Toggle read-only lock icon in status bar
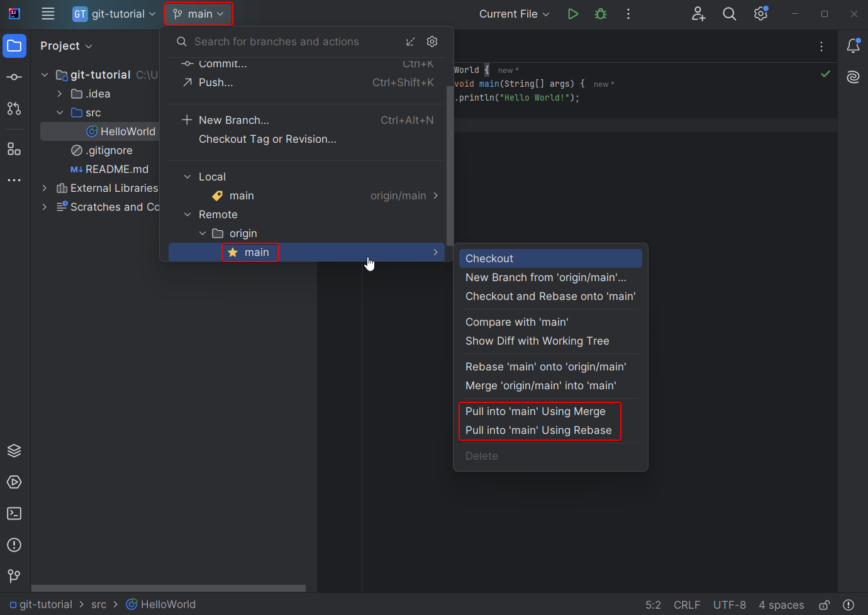 (824, 605)
